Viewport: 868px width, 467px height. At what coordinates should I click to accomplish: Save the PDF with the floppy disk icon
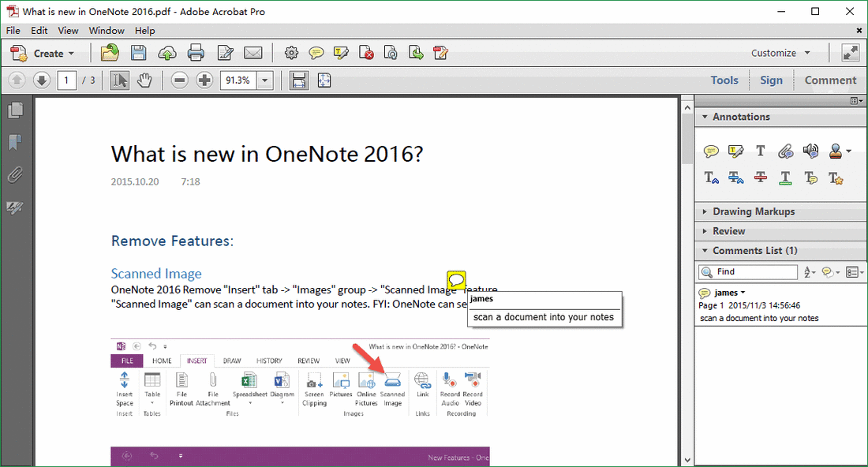point(138,53)
